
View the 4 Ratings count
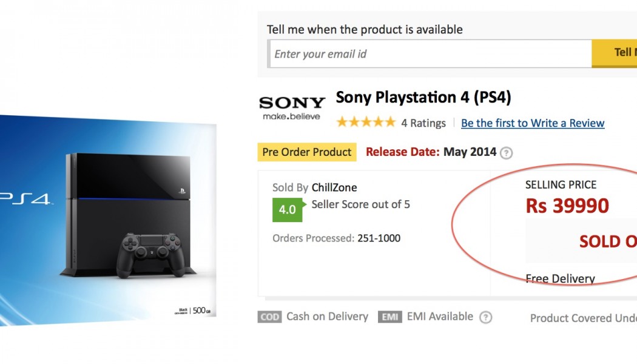(x=423, y=123)
